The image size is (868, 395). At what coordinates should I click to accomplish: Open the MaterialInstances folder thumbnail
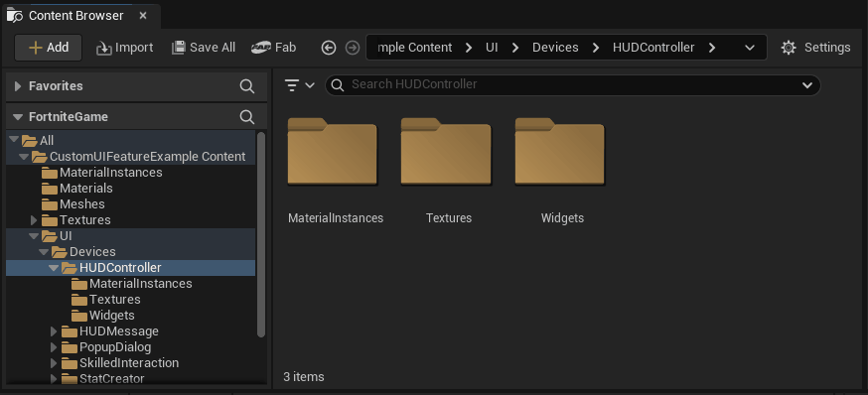pyautogui.click(x=333, y=152)
